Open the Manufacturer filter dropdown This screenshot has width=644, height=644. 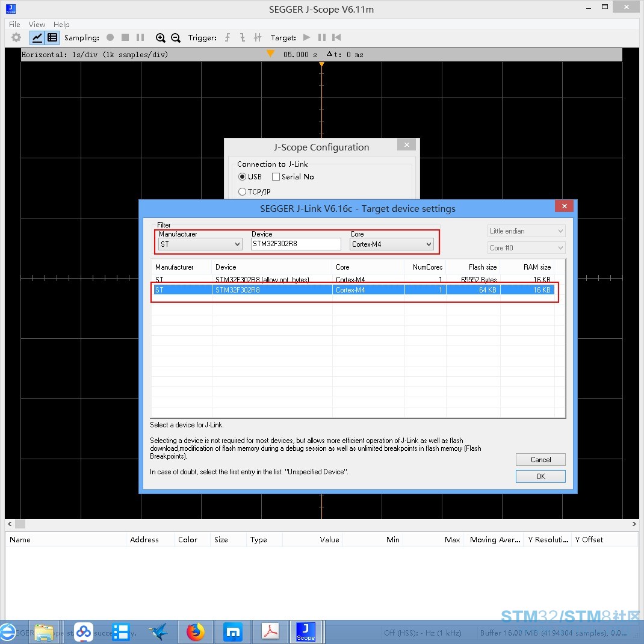[200, 244]
